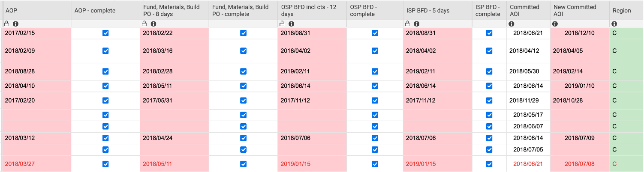
Task: Click the Committed AOI cell 2018/11/29
Action: [524, 101]
